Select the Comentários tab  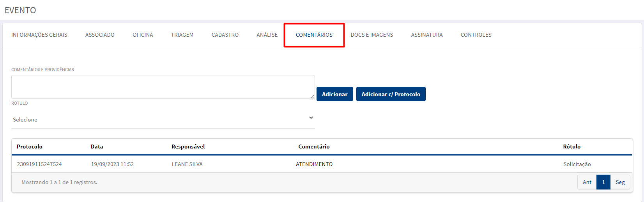click(314, 35)
